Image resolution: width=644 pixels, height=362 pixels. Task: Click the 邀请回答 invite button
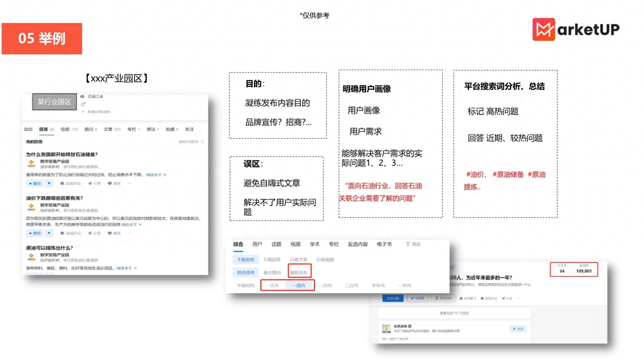443,298
